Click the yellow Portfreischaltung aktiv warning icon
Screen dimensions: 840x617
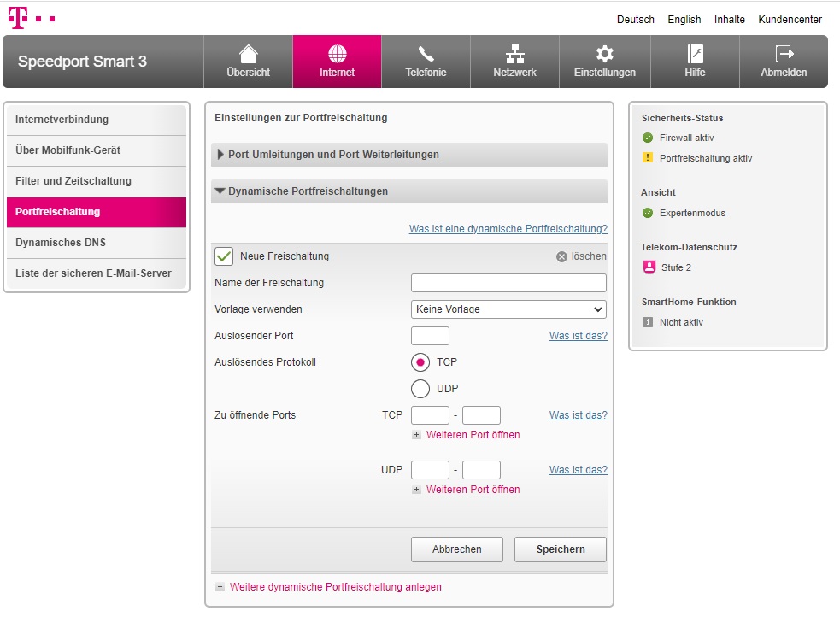click(x=648, y=158)
